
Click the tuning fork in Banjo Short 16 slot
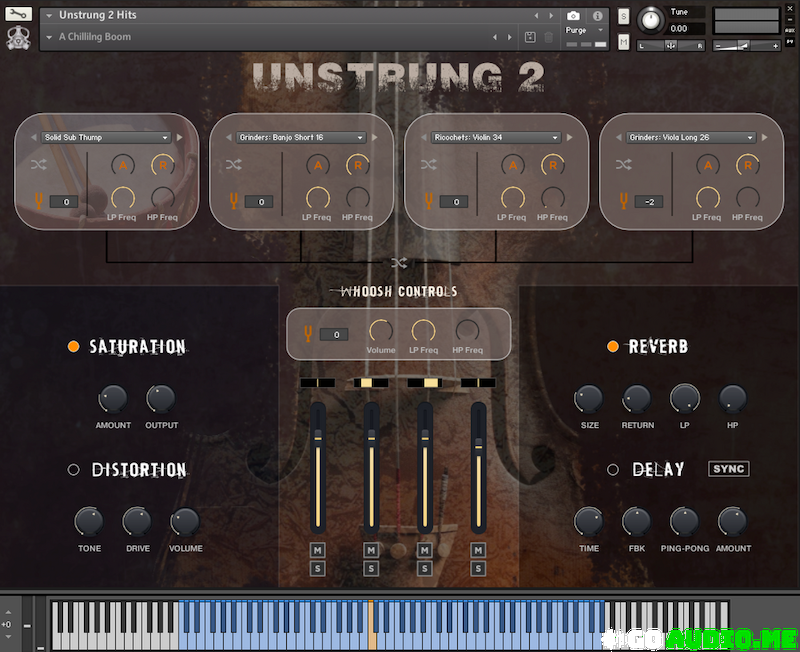234,201
